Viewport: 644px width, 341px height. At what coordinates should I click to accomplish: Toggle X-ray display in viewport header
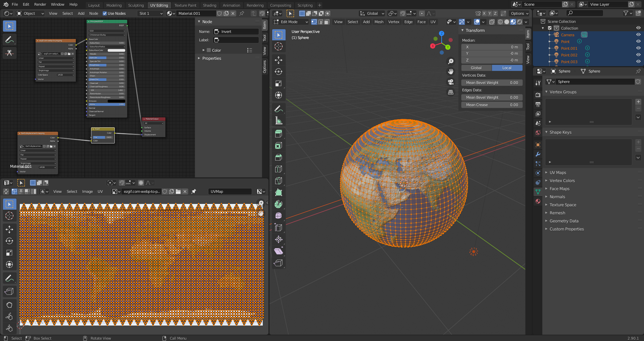[x=492, y=22]
